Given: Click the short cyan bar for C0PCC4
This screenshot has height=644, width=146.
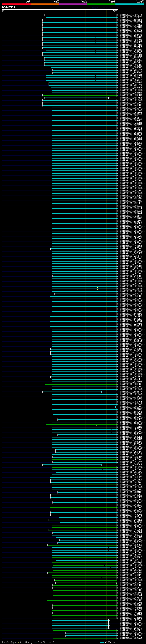Looking at the screenshot, I should 72,464.
